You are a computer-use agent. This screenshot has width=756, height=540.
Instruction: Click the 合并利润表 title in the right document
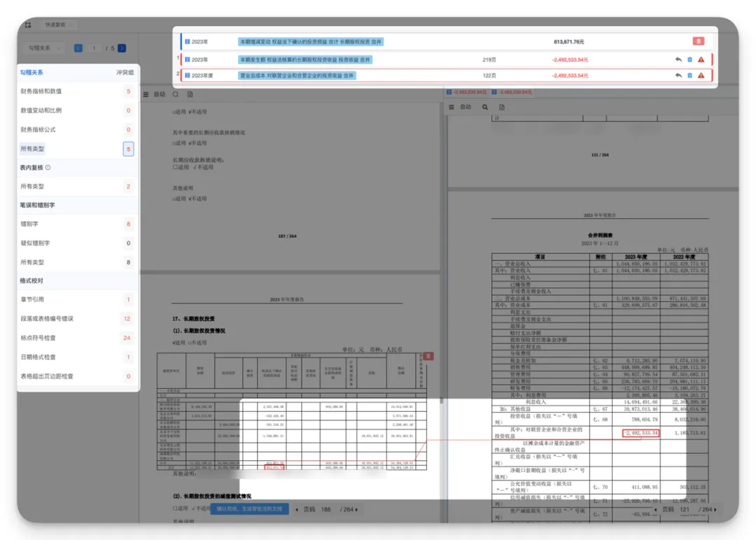[x=600, y=235]
